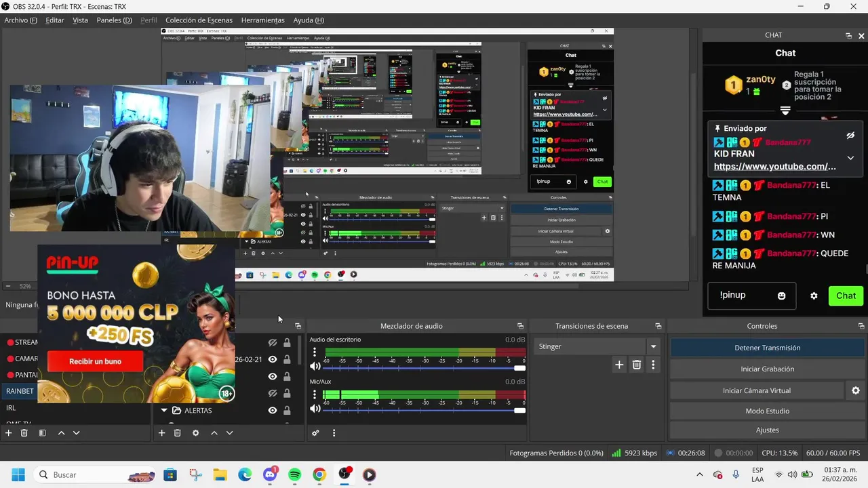This screenshot has width=868, height=488.
Task: Add a new source with the plus icon
Action: pyautogui.click(x=161, y=432)
